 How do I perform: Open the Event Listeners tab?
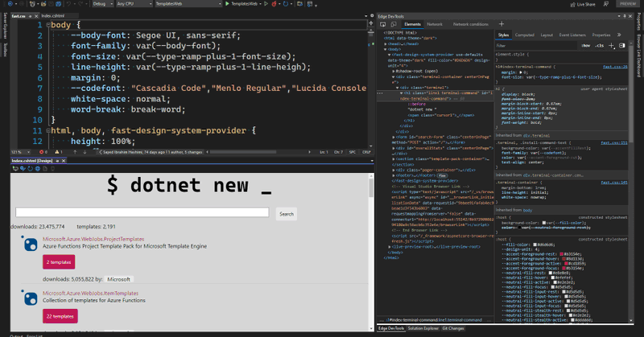click(x=572, y=35)
